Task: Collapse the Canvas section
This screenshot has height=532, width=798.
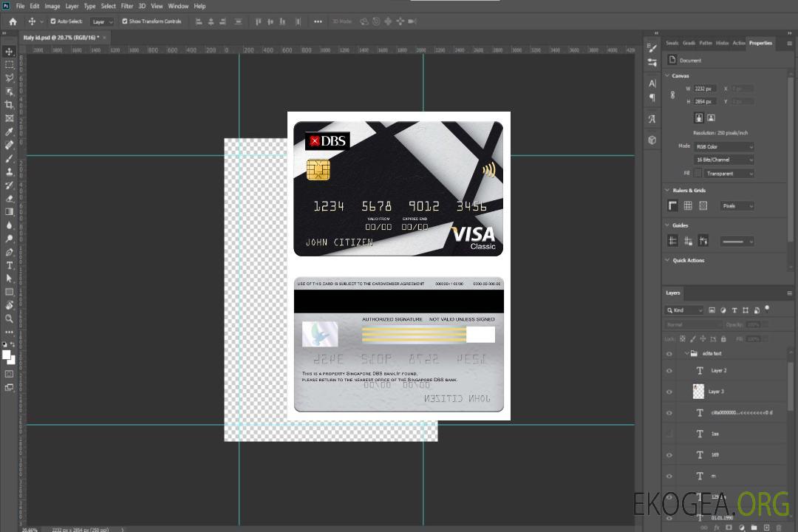Action: (x=667, y=75)
